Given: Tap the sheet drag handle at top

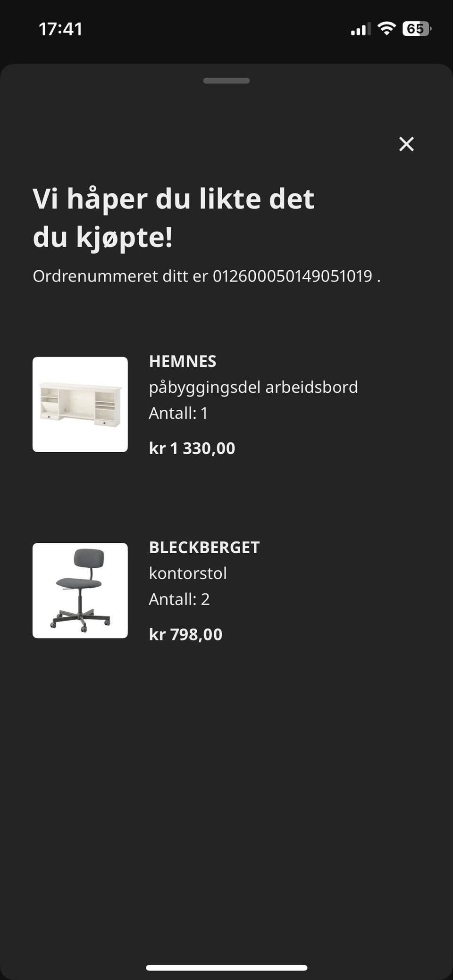Looking at the screenshot, I should (x=226, y=81).
